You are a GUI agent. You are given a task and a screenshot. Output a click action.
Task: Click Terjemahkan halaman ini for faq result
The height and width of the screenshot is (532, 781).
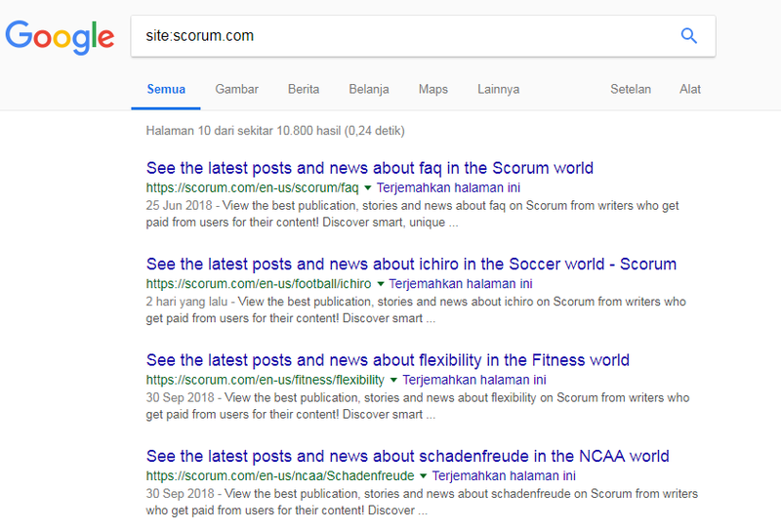click(x=448, y=187)
